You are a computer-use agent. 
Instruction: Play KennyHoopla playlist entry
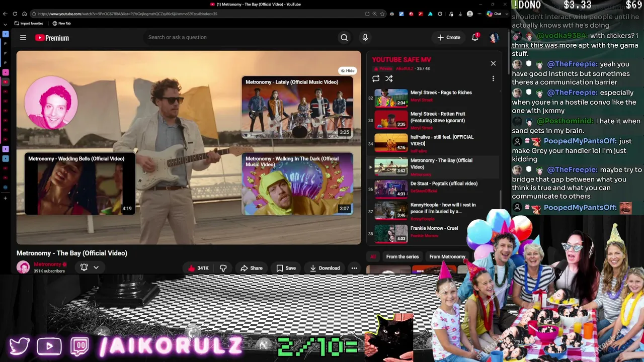tap(433, 211)
